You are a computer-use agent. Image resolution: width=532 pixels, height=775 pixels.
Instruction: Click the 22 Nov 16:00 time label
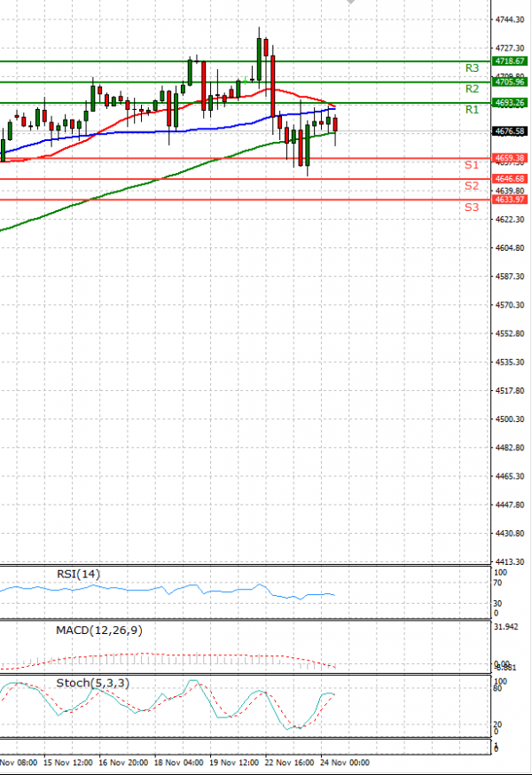pyautogui.click(x=289, y=763)
